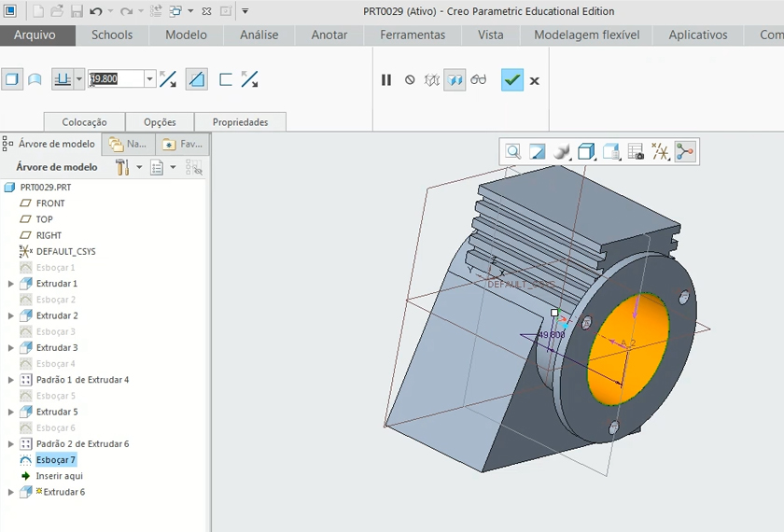Screen dimensions: 784x532
Task: Open model tree settings hammer icon
Action: [122, 167]
